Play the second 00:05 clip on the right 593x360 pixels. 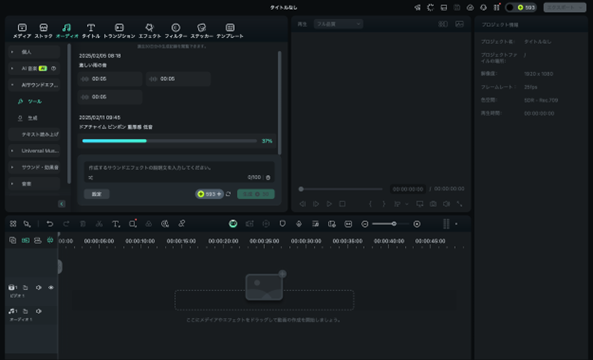[x=178, y=79]
